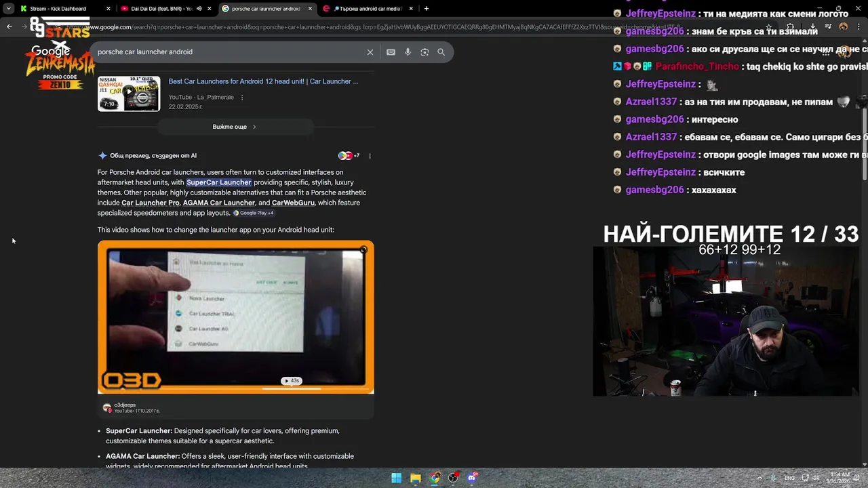This screenshot has width=868, height=488.
Task: Open OBS Studio from the taskbar
Action: tap(454, 478)
